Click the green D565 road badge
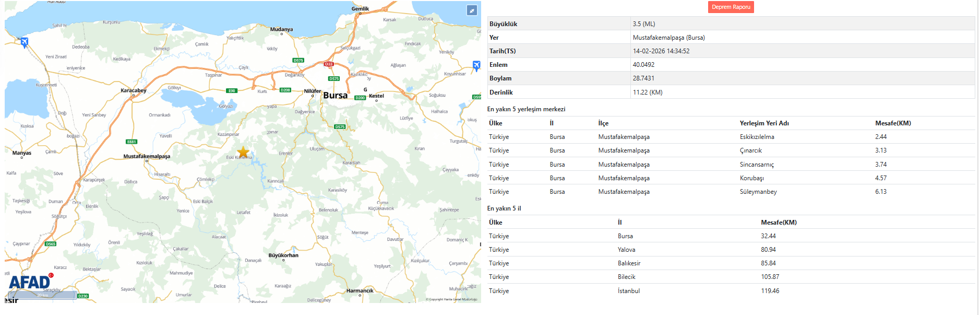 click(51, 244)
